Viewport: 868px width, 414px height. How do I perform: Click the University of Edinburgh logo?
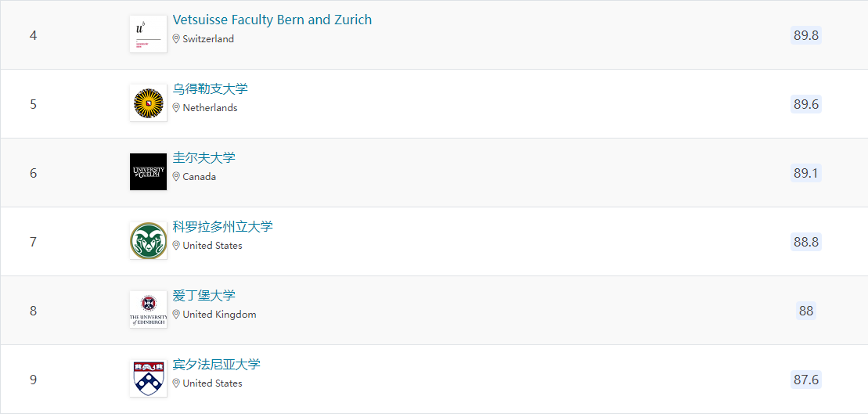click(148, 310)
